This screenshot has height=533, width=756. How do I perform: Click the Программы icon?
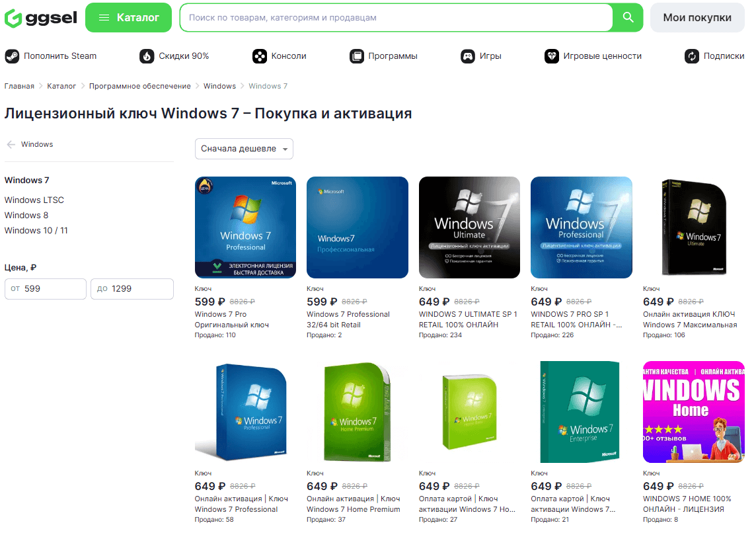[x=357, y=56]
